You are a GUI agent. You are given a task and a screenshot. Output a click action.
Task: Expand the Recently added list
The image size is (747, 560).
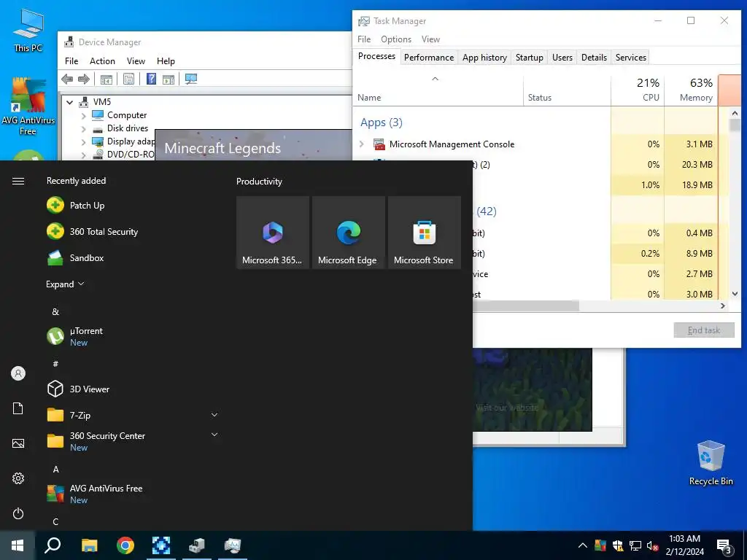65,284
